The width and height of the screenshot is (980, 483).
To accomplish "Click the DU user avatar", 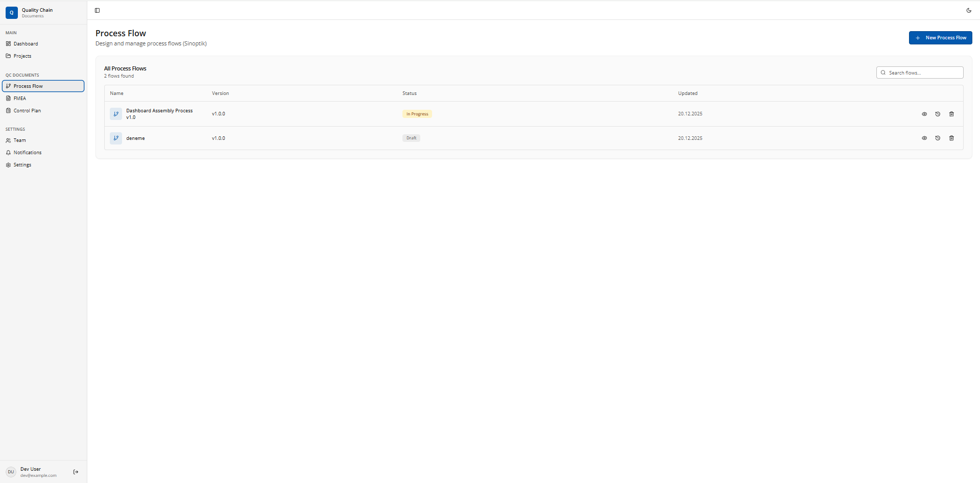I will pyautogui.click(x=11, y=472).
